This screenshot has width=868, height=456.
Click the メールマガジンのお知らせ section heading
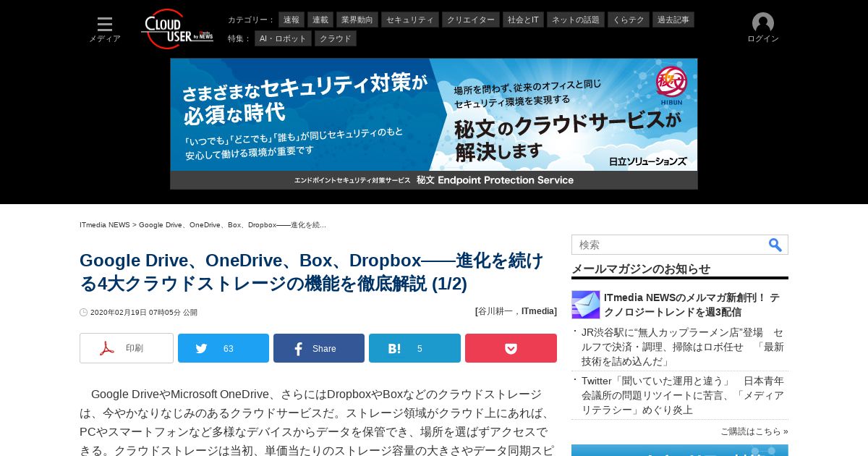(x=641, y=269)
